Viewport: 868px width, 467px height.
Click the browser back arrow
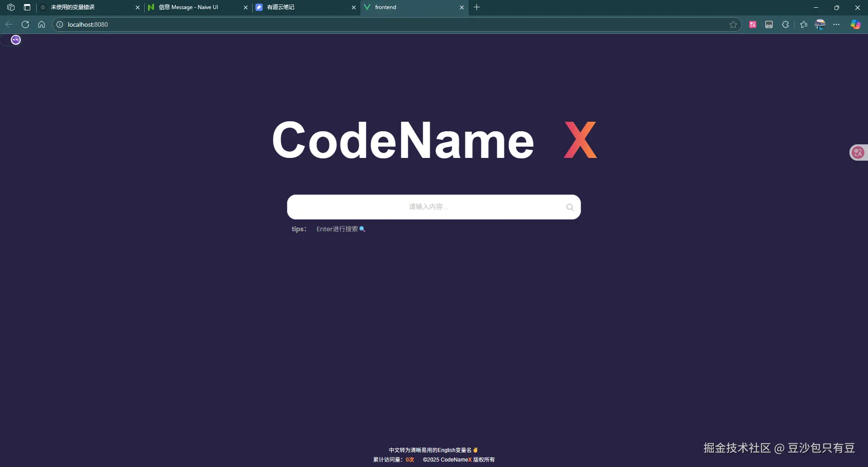pyautogui.click(x=9, y=24)
